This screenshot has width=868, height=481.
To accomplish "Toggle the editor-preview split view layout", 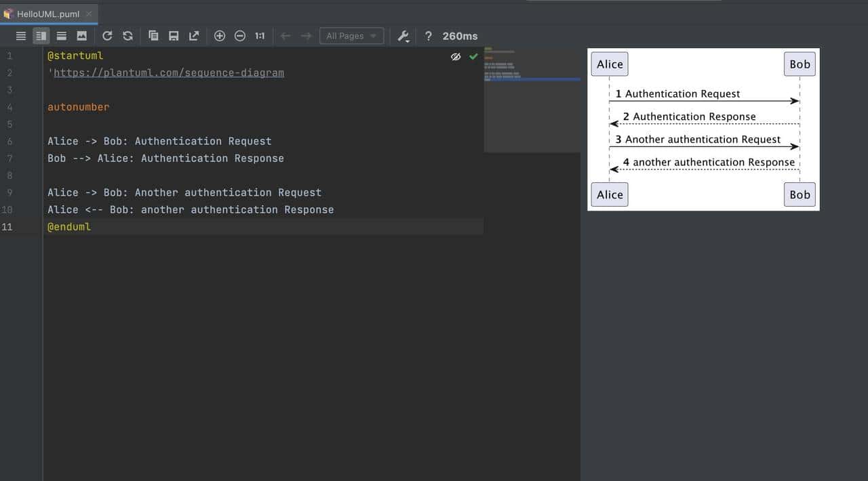I will [41, 35].
